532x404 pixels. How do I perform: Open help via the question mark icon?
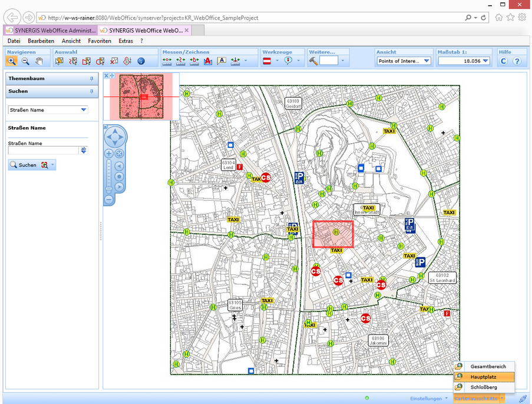(517, 60)
